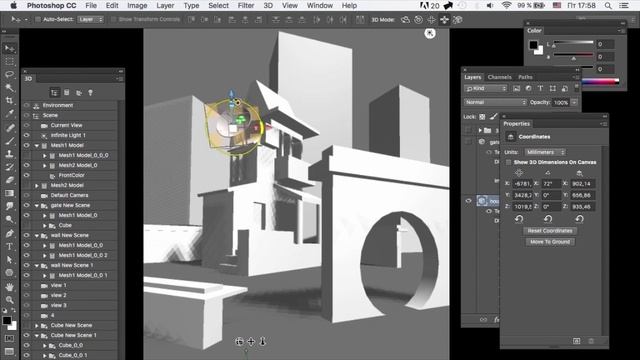Activate Slide 3D object mode
640x360 pixels.
(x=444, y=20)
